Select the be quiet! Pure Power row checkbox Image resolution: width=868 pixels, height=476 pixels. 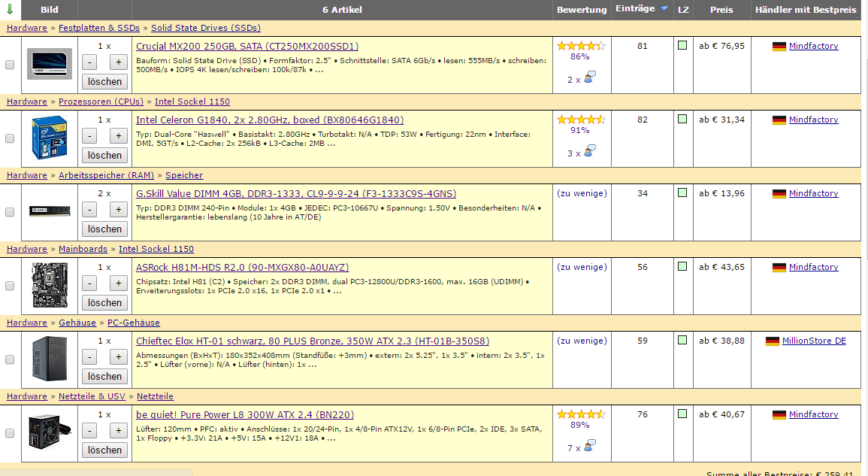tap(10, 433)
